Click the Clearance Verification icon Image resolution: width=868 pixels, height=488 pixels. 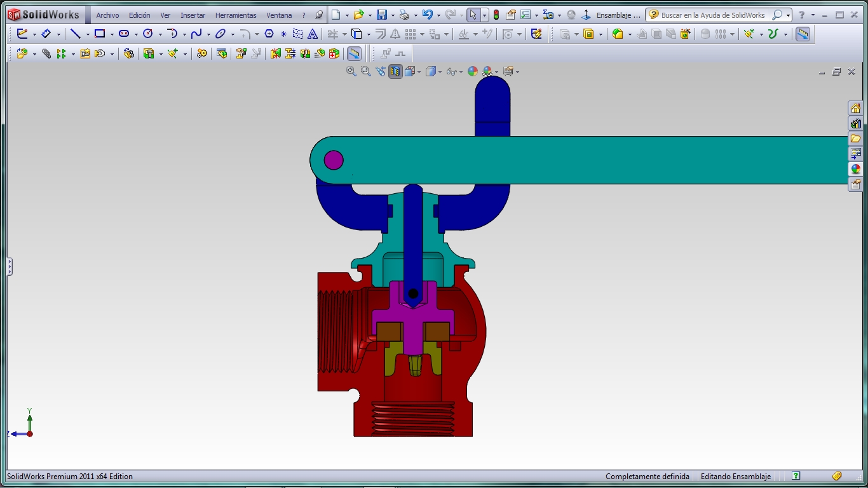(x=290, y=53)
